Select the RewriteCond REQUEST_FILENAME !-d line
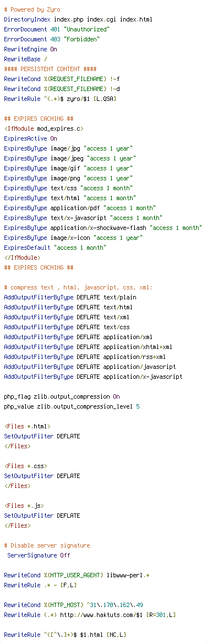Screen dimensions: 207x644 tap(62, 89)
